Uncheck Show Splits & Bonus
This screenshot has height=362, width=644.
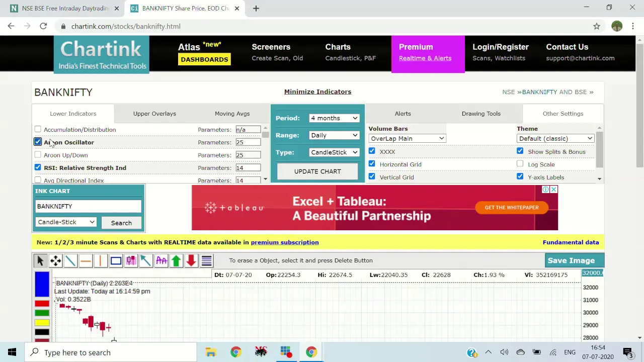520,151
